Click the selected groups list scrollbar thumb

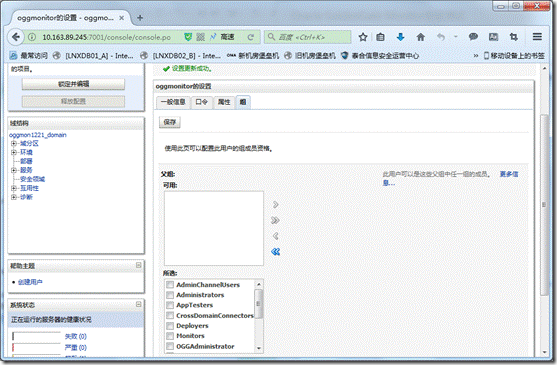[x=259, y=304]
